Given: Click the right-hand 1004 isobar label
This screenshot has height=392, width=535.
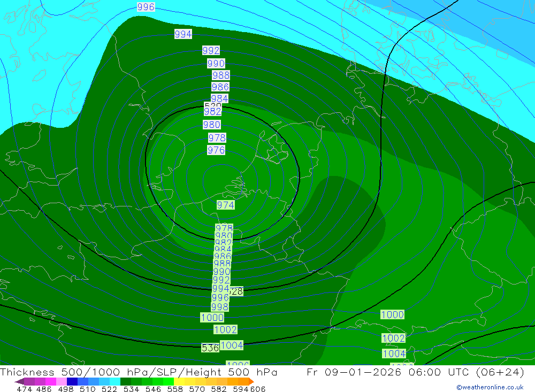Looking at the screenshot, I should point(394,353).
